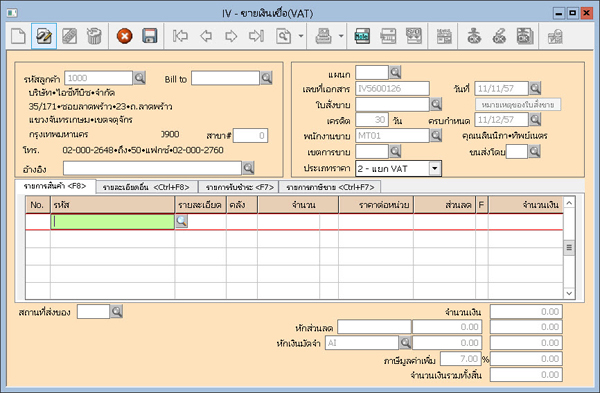600x393 pixels.
Task: Click the last greyed toolbar icon on right
Action: [555, 36]
